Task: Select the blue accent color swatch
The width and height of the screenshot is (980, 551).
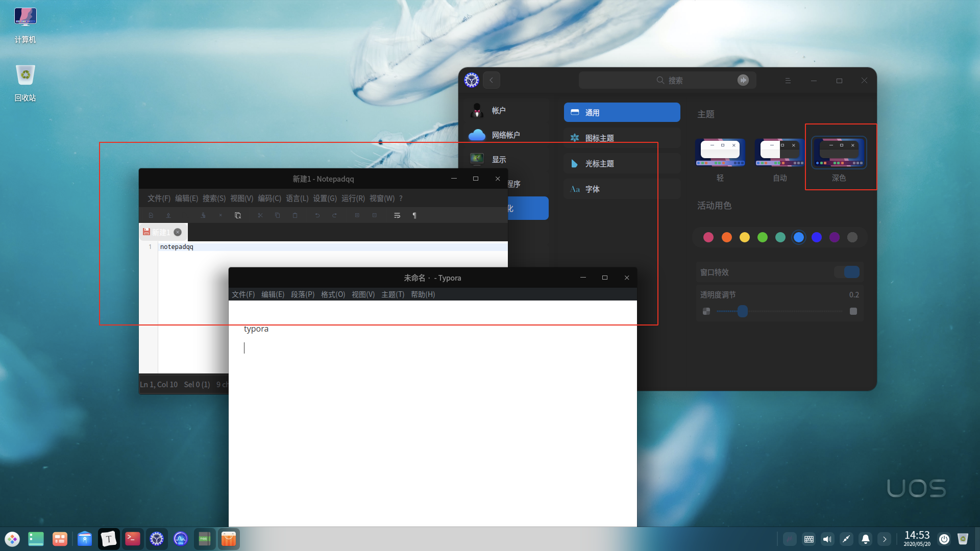Action: (x=799, y=237)
